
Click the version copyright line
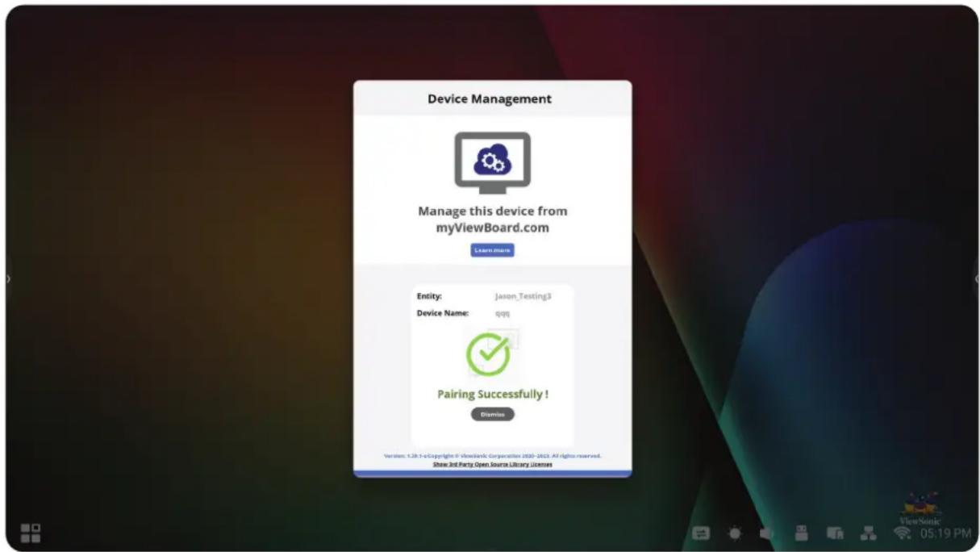pos(492,456)
